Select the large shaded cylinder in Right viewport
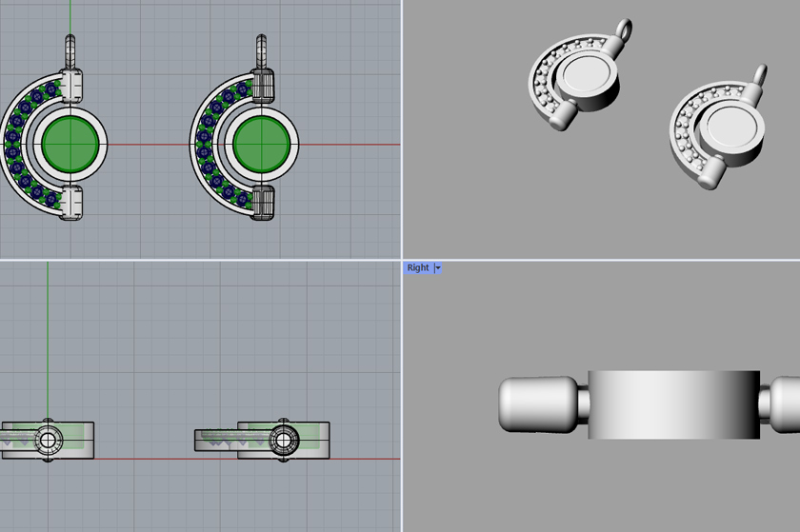The width and height of the screenshot is (800, 532). tap(674, 405)
